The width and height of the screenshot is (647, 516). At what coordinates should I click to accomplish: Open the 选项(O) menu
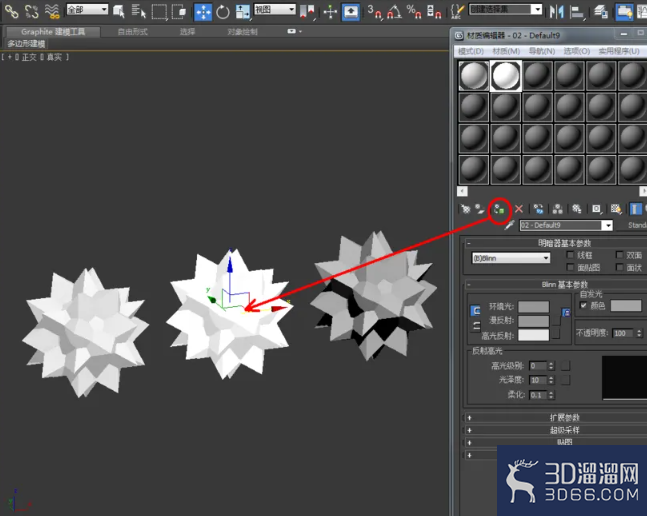point(577,51)
